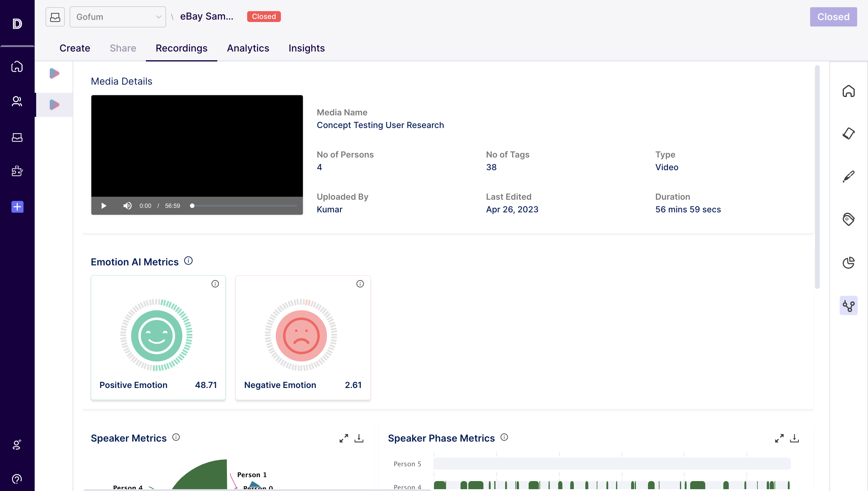
Task: Click the Negative Emotion gauge
Action: (301, 335)
